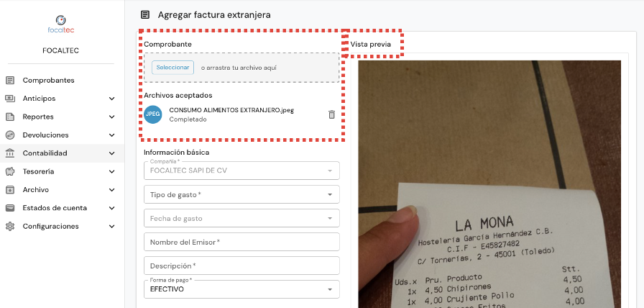Click the Nombre del Emisor field
The image size is (644, 308).
click(241, 243)
